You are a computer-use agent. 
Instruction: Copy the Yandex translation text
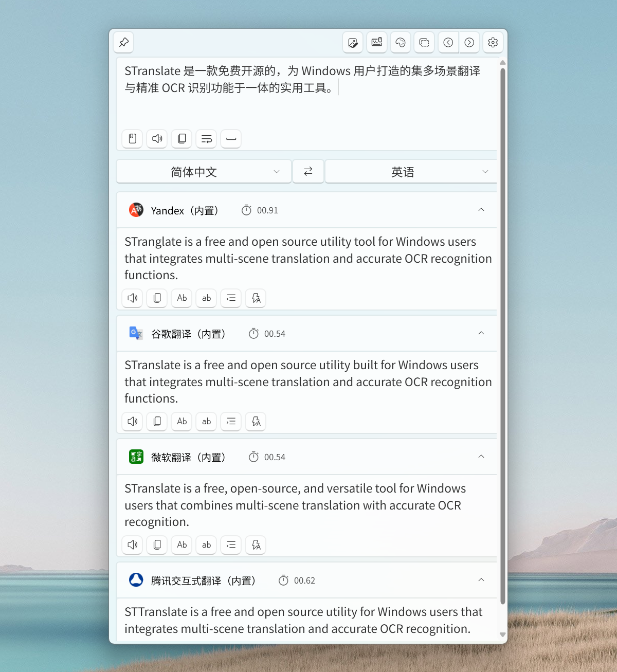[157, 298]
